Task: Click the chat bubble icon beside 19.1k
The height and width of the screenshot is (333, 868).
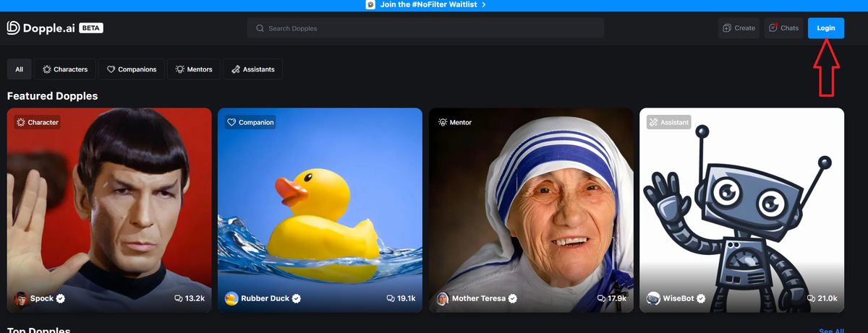Action: point(391,298)
